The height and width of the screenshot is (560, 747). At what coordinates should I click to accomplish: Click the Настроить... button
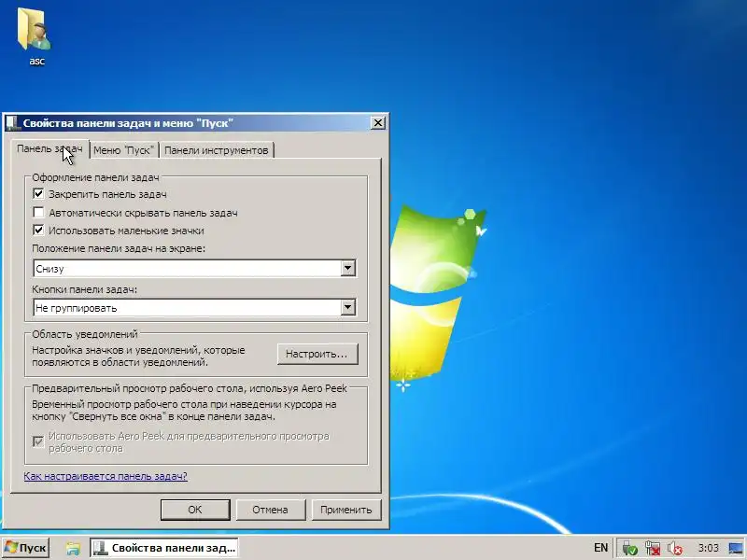(317, 354)
